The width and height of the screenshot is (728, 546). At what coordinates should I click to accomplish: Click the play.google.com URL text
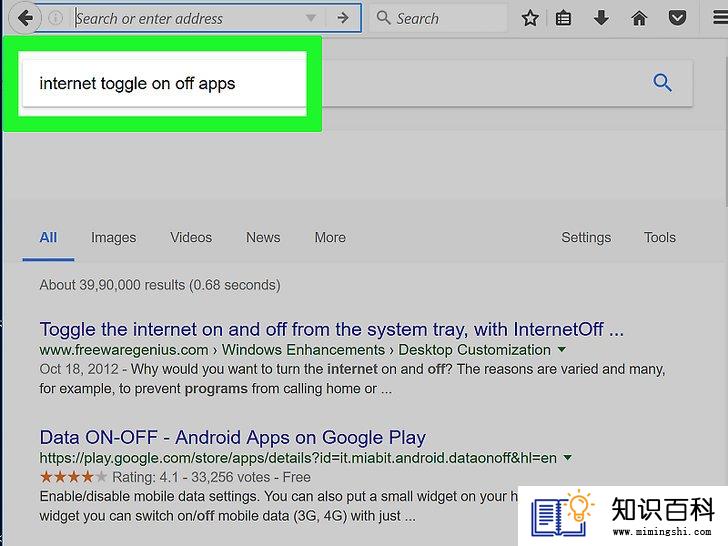pyautogui.click(x=298, y=458)
